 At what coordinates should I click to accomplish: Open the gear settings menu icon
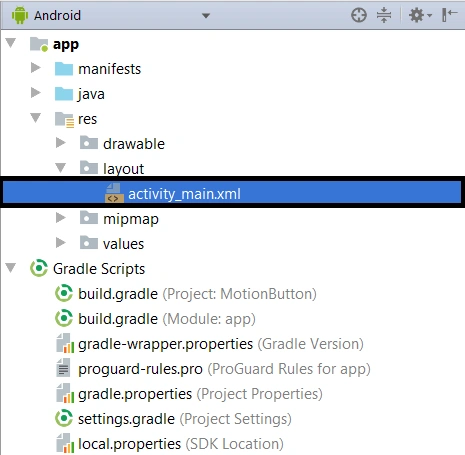(419, 15)
